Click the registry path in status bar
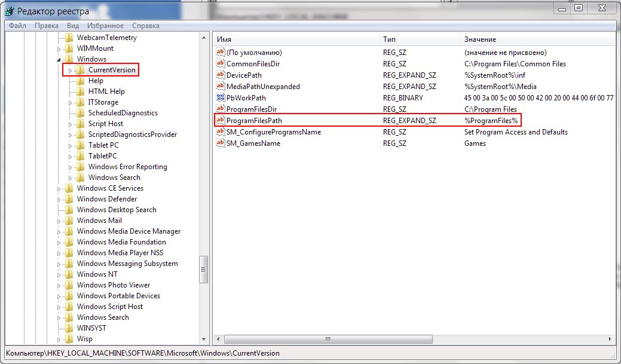 tap(143, 353)
